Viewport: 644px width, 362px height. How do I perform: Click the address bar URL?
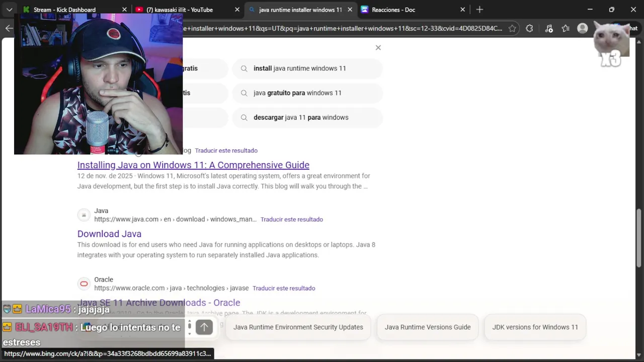point(342,29)
